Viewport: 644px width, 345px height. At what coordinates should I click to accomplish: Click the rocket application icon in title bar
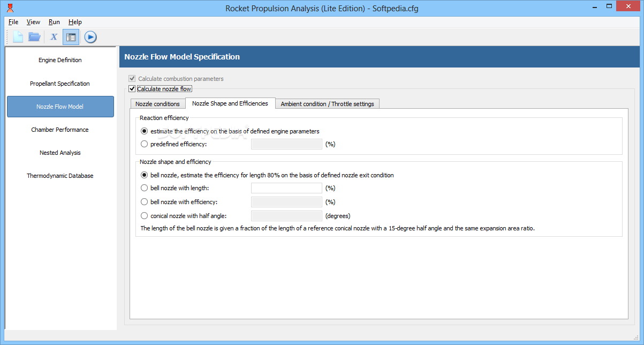pos(10,8)
